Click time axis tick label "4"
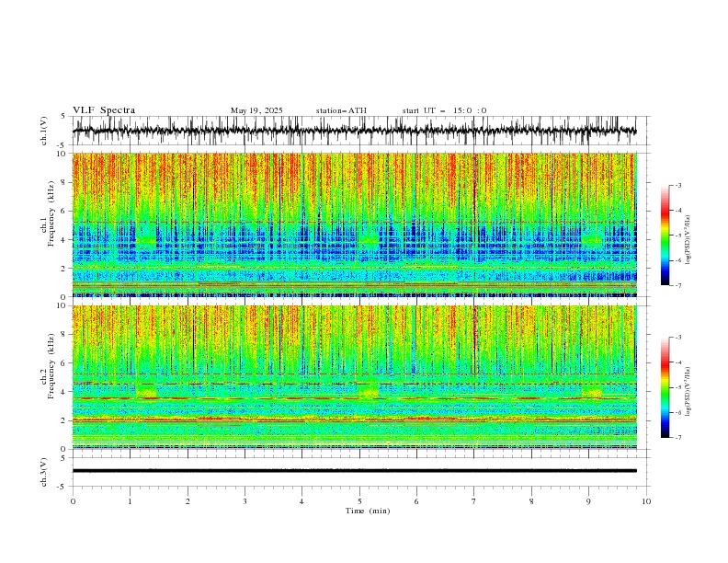The image size is (728, 563). [301, 501]
